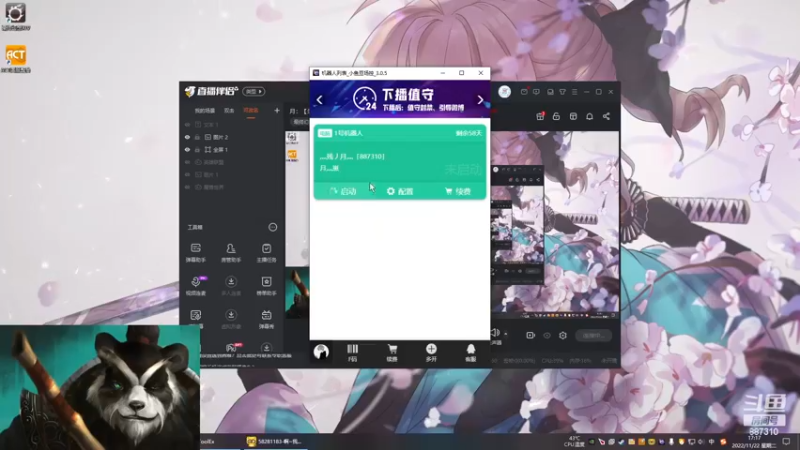Go to previous banner with left arrow
This screenshot has width=800, height=450.
pyautogui.click(x=320, y=100)
